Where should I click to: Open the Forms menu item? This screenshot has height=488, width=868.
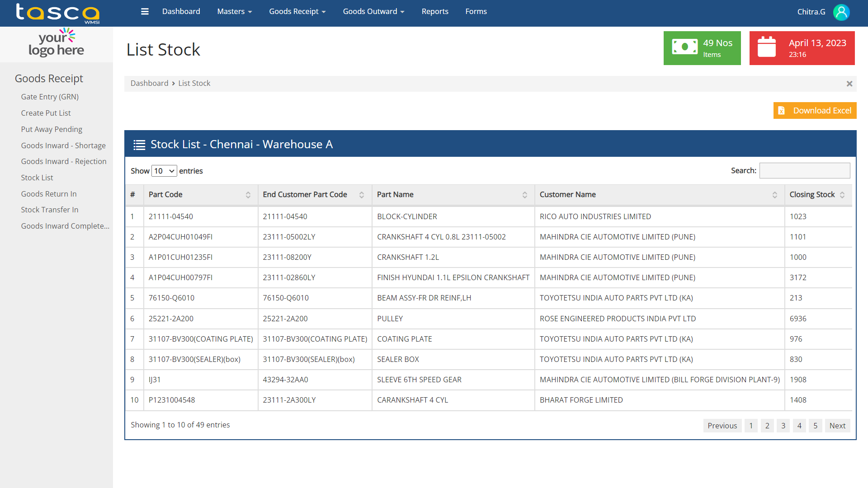[476, 12]
